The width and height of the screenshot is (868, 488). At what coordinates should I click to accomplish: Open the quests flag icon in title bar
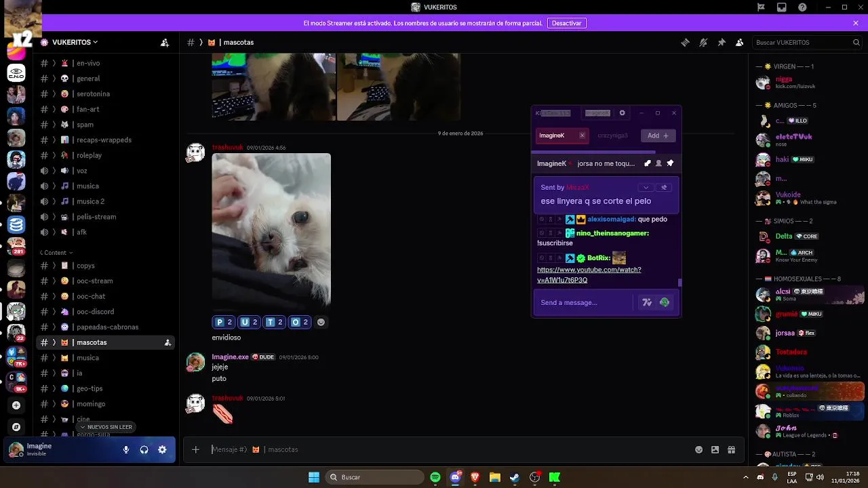pos(762,7)
